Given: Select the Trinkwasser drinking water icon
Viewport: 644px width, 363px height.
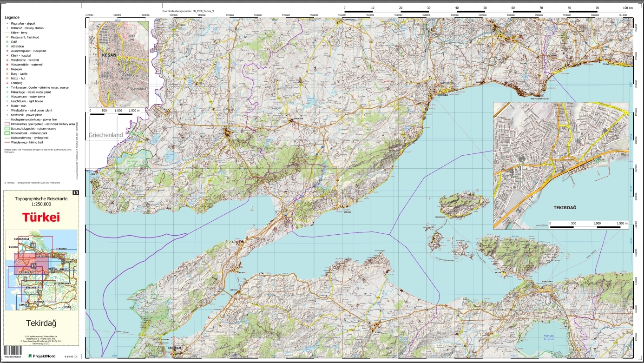Looking at the screenshot, I should click(7, 87).
